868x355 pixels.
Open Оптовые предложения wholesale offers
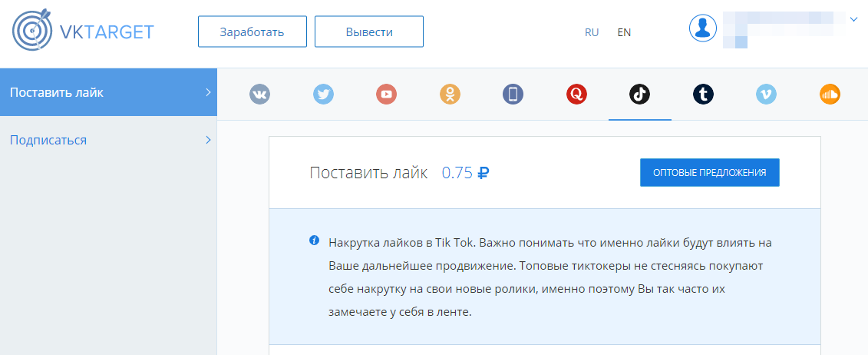click(709, 173)
